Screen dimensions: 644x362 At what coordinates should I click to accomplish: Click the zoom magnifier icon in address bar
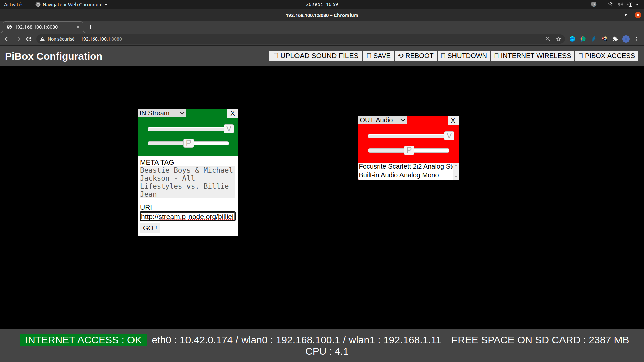pos(548,39)
